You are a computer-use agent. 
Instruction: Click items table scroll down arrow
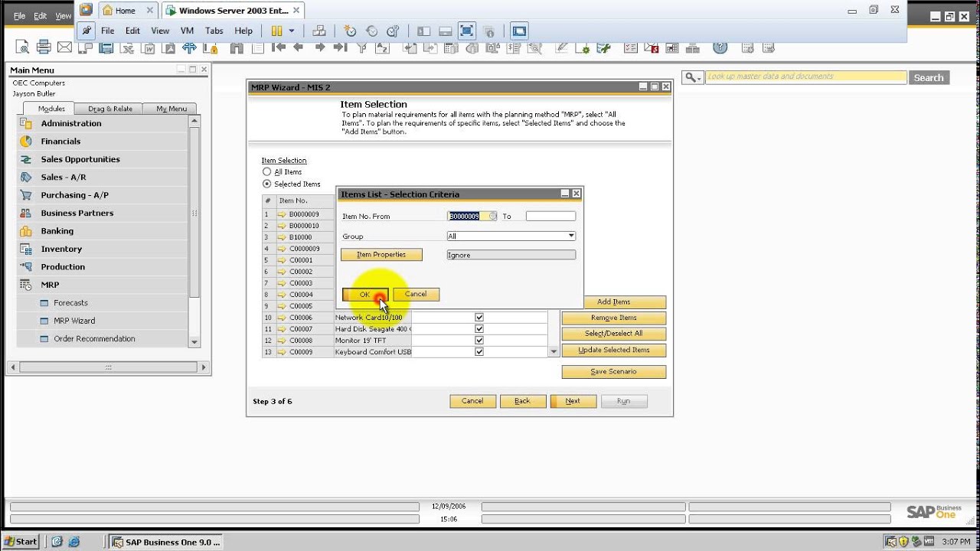[554, 352]
